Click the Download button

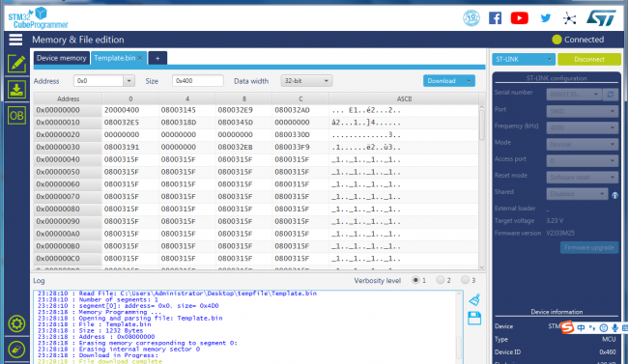click(442, 81)
